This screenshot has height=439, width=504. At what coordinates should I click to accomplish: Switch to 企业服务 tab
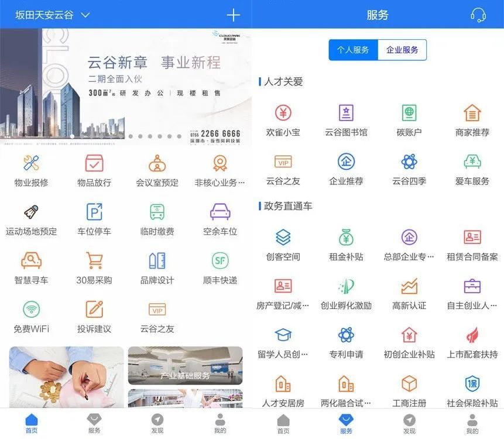402,50
